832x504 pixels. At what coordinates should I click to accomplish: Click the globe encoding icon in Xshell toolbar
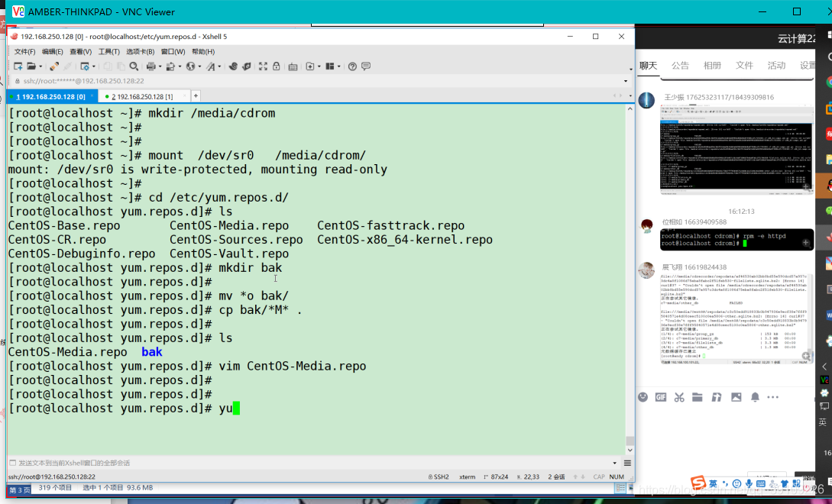[x=190, y=66]
